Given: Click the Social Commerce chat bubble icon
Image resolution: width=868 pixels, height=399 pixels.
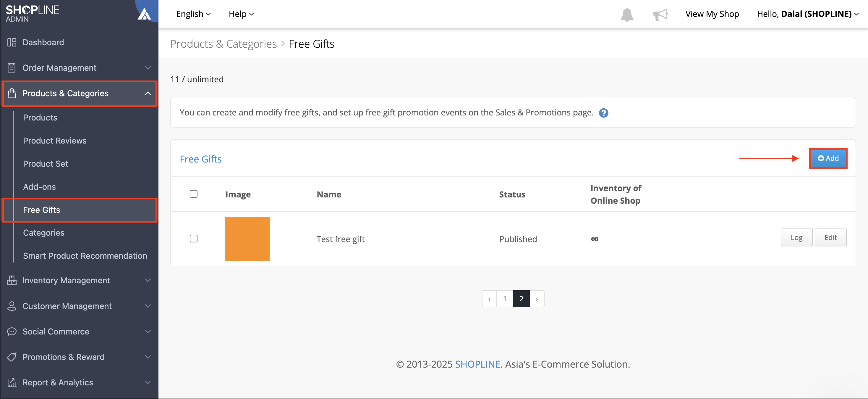Looking at the screenshot, I should pyautogui.click(x=12, y=332).
